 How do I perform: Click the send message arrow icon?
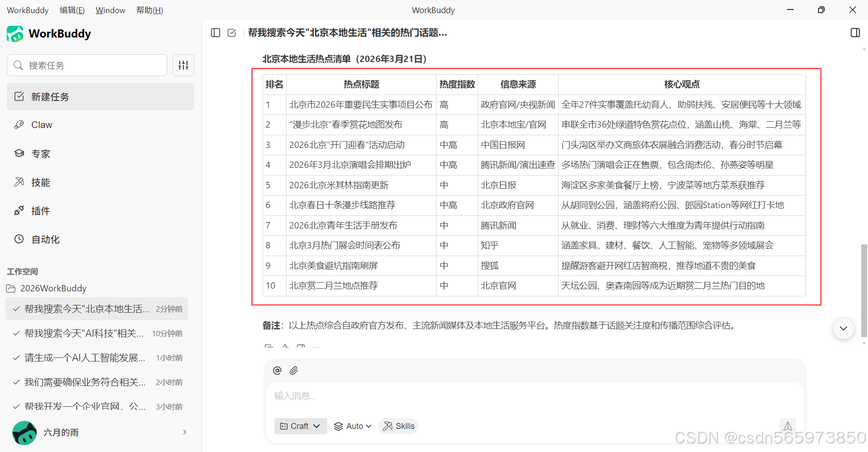pos(788,426)
